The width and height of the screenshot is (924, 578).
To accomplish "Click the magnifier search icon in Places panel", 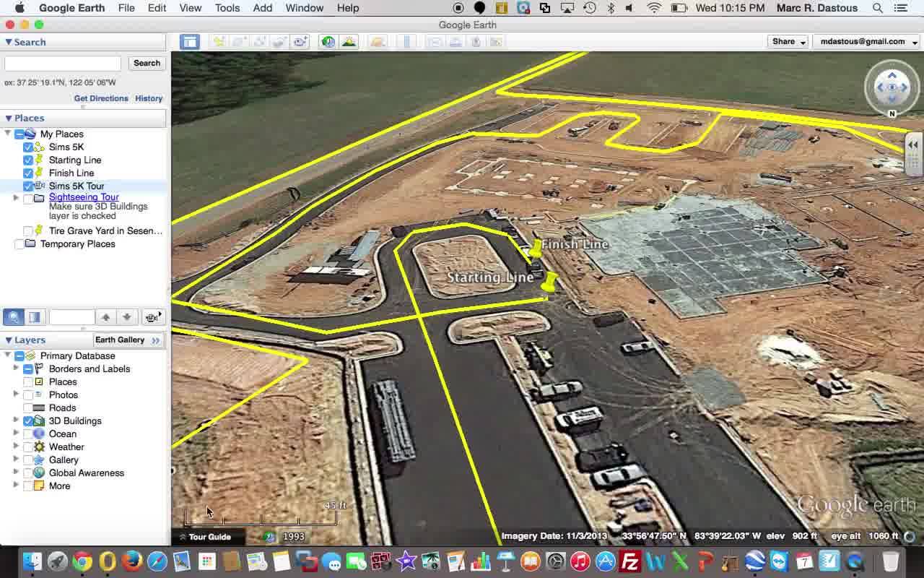I will (x=14, y=316).
